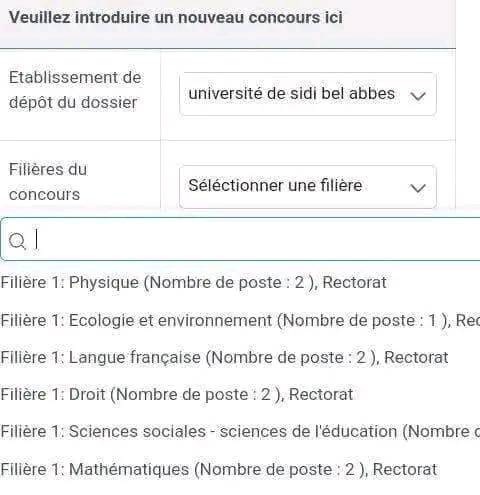Choose Sciences sociales - sciences de l'éducation
The width and height of the screenshot is (480, 495).
click(x=240, y=432)
